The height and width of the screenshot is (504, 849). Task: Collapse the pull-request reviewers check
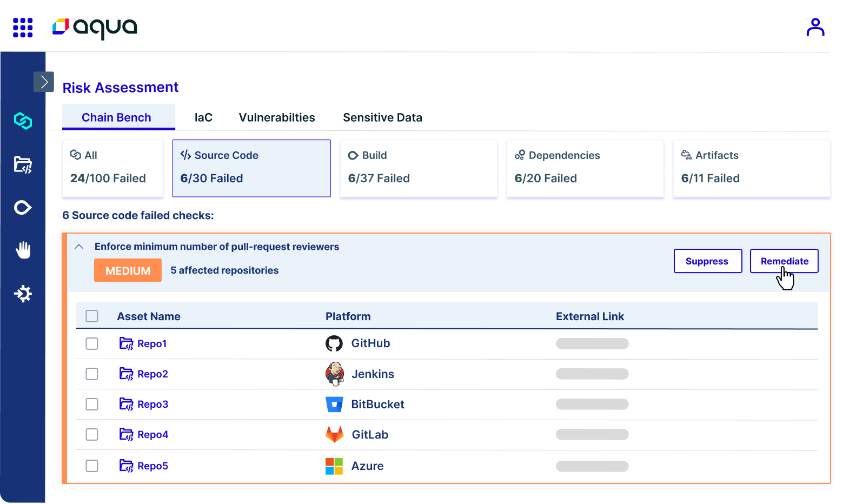(x=79, y=247)
